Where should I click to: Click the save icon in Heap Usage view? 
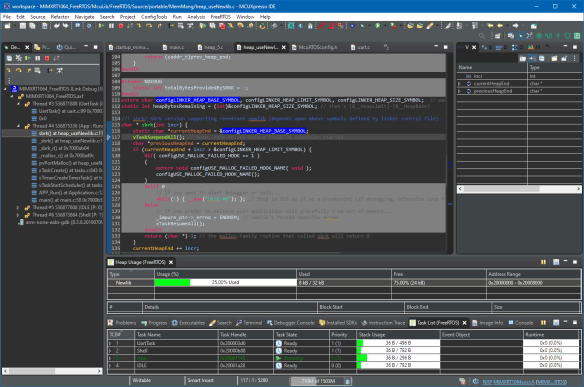click(x=556, y=262)
